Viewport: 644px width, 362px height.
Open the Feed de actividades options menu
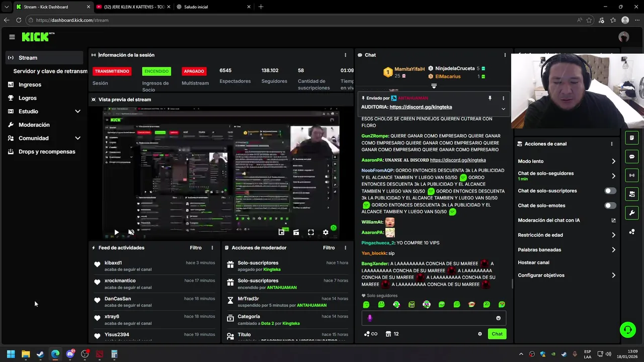pyautogui.click(x=212, y=247)
